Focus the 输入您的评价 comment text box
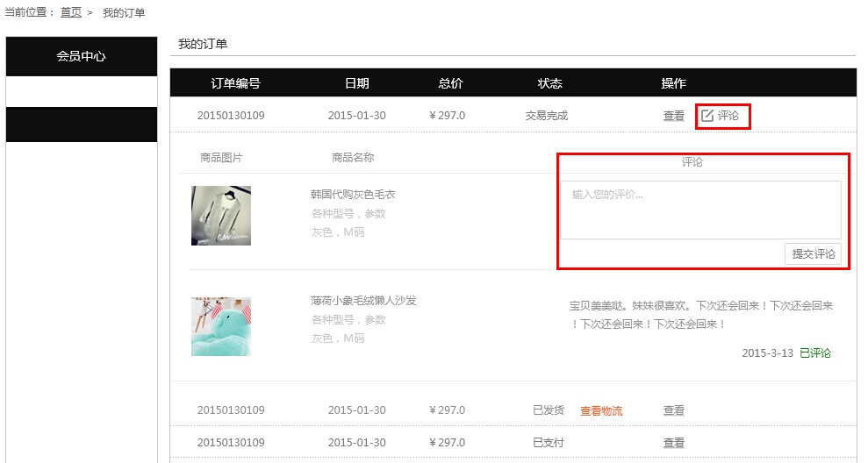868x463 pixels. (x=700, y=210)
